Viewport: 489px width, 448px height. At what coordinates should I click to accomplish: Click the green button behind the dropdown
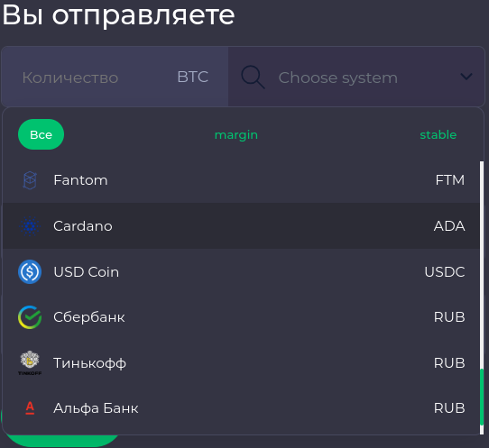(62, 440)
